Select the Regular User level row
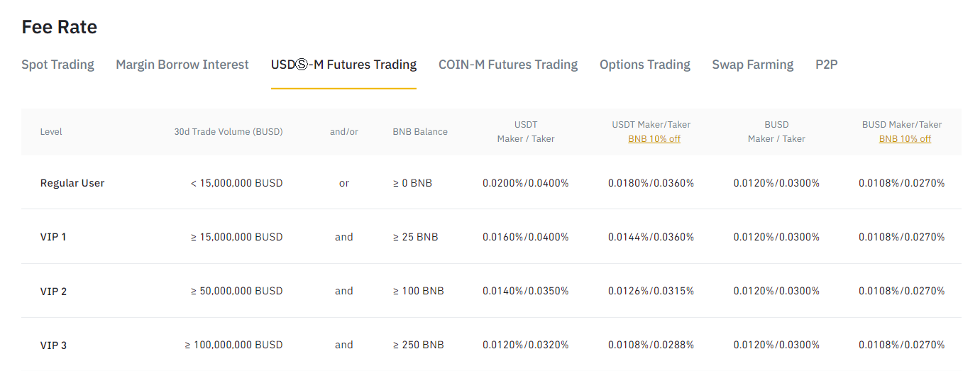Image resolution: width=980 pixels, height=371 pixels. [491, 183]
